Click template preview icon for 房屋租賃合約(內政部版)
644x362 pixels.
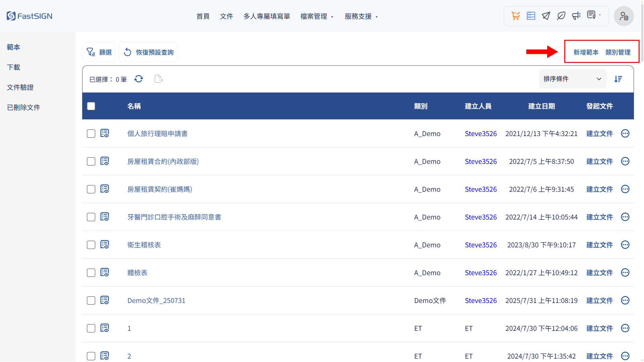(105, 161)
